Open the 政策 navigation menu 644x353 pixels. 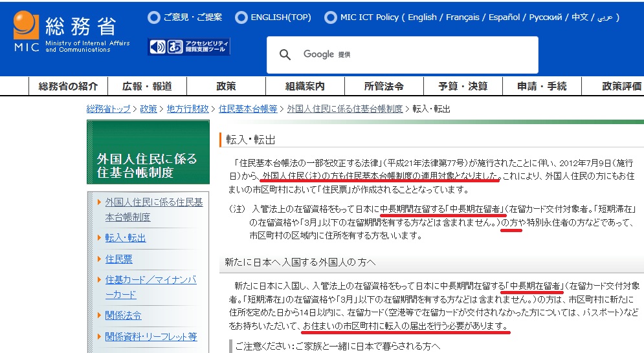(226, 87)
